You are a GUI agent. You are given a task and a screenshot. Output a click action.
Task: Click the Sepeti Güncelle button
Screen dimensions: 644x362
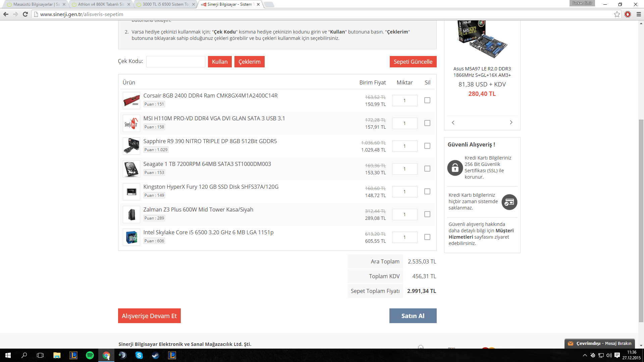413,62
